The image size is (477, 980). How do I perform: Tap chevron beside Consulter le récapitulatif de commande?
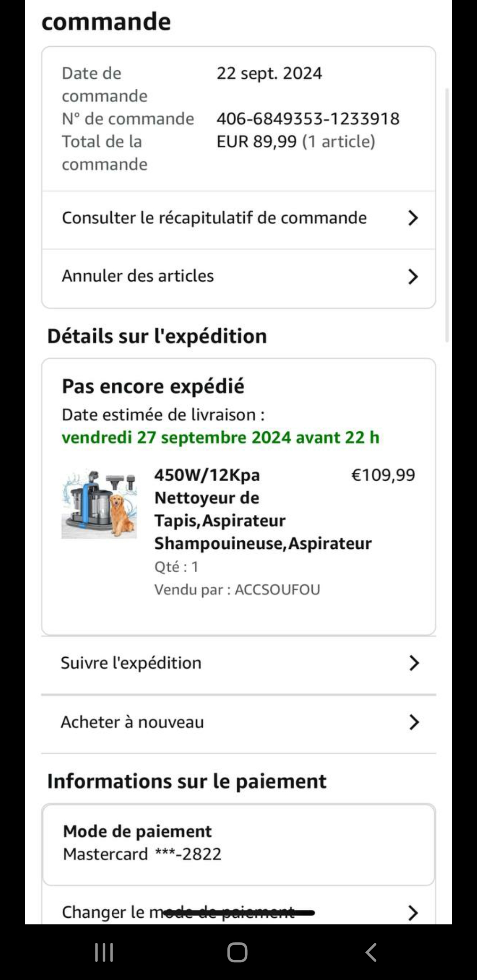tap(413, 218)
